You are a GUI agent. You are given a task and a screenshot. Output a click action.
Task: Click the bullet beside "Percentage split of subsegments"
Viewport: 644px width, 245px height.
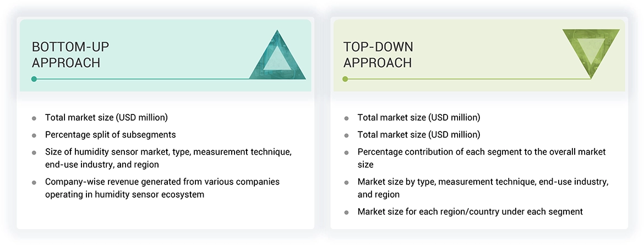point(34,135)
